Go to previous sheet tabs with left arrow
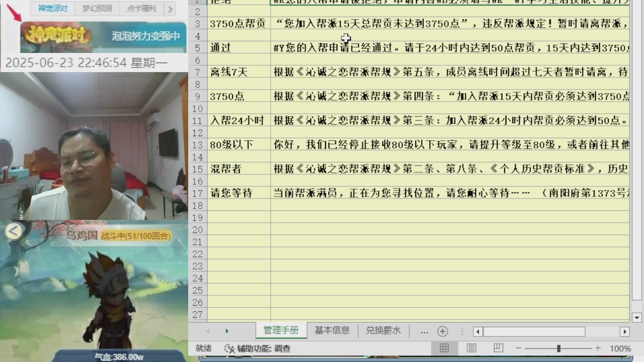The height and width of the screenshot is (362, 644). click(208, 331)
